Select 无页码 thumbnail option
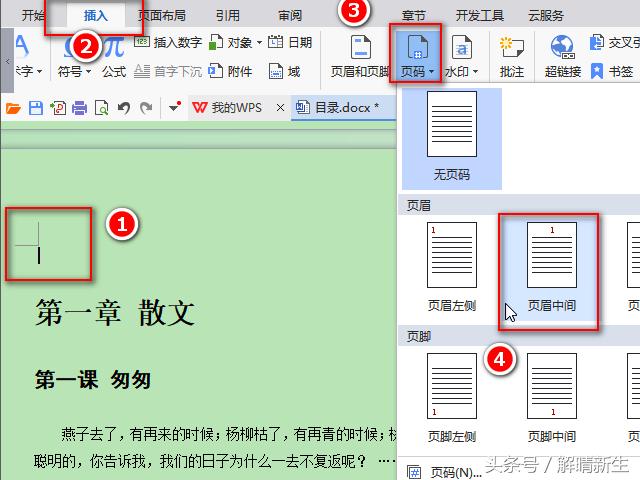Image resolution: width=640 pixels, height=480 pixels. (452, 139)
